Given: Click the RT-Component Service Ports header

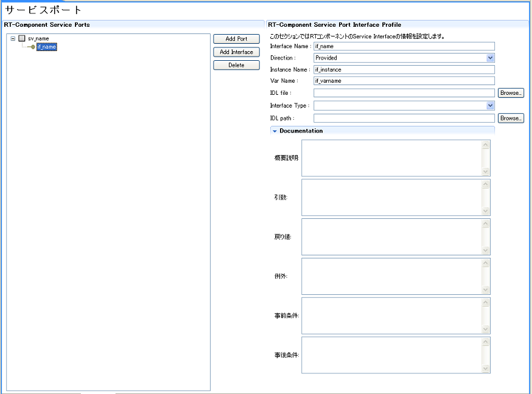Looking at the screenshot, I should point(47,25).
